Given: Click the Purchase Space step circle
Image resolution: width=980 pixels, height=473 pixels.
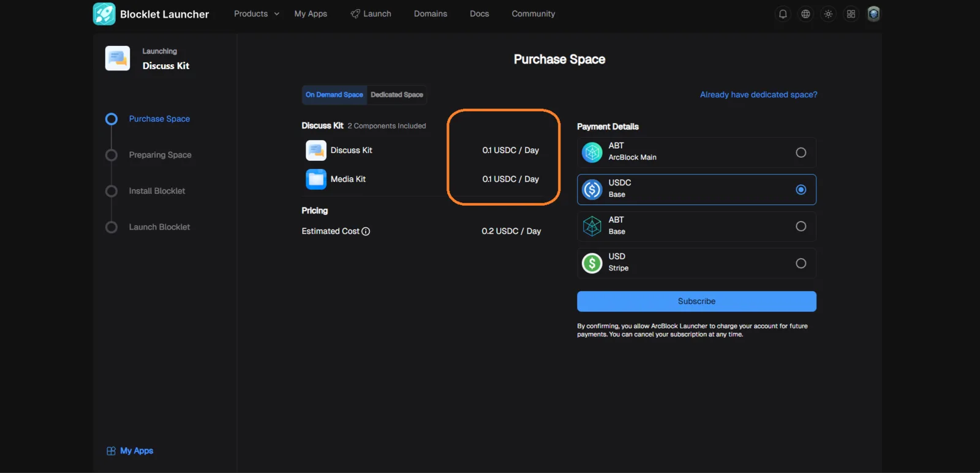Looking at the screenshot, I should (x=111, y=119).
